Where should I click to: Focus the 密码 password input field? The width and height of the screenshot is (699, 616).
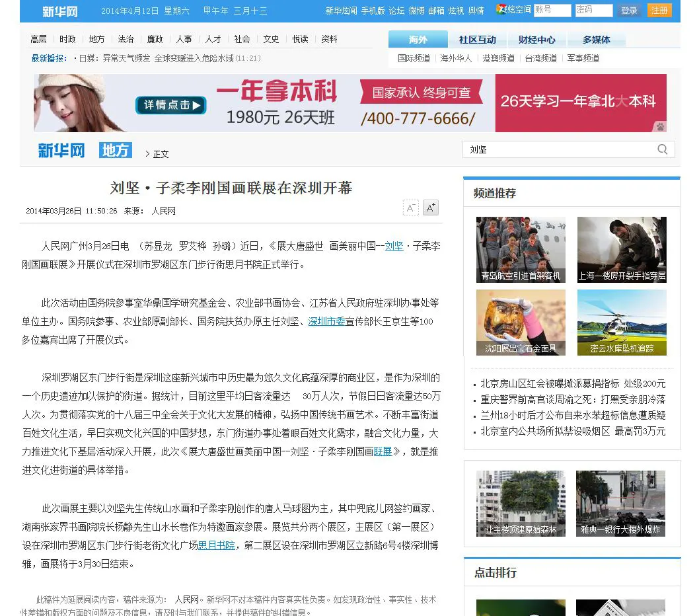pyautogui.click(x=594, y=11)
